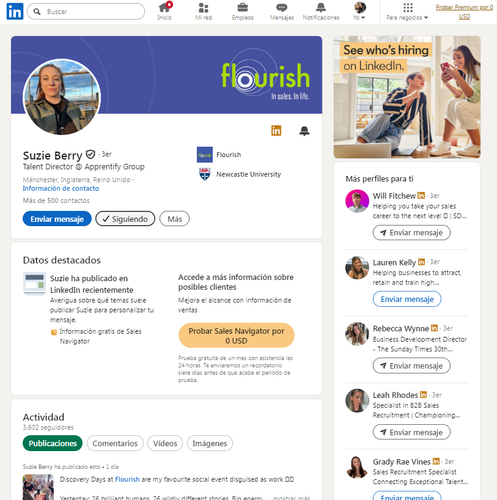Click Probar Sales Navigator por 0 USD
The image size is (497, 500).
[x=236, y=335]
